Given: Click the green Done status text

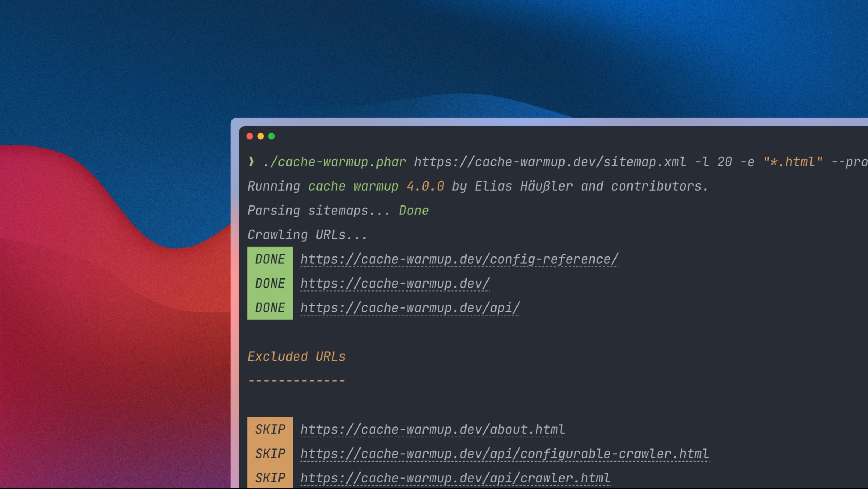Looking at the screenshot, I should click(414, 211).
